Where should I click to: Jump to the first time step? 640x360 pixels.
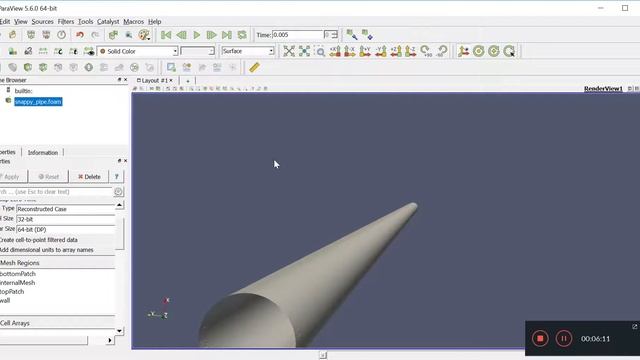(166, 35)
